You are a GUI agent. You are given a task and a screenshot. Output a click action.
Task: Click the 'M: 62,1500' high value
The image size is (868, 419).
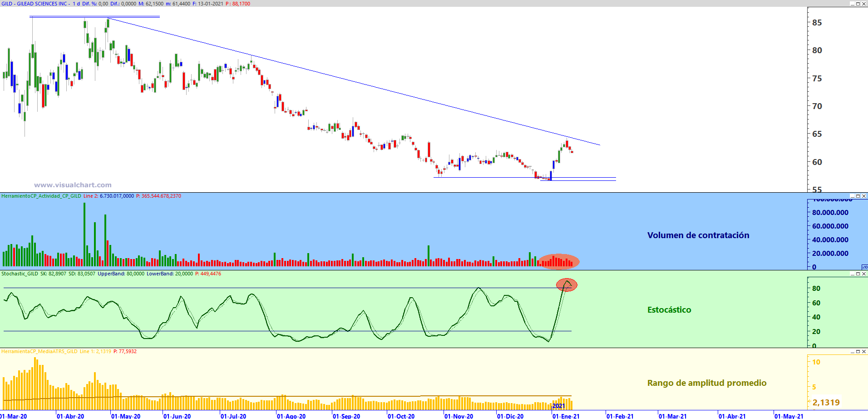[151, 4]
